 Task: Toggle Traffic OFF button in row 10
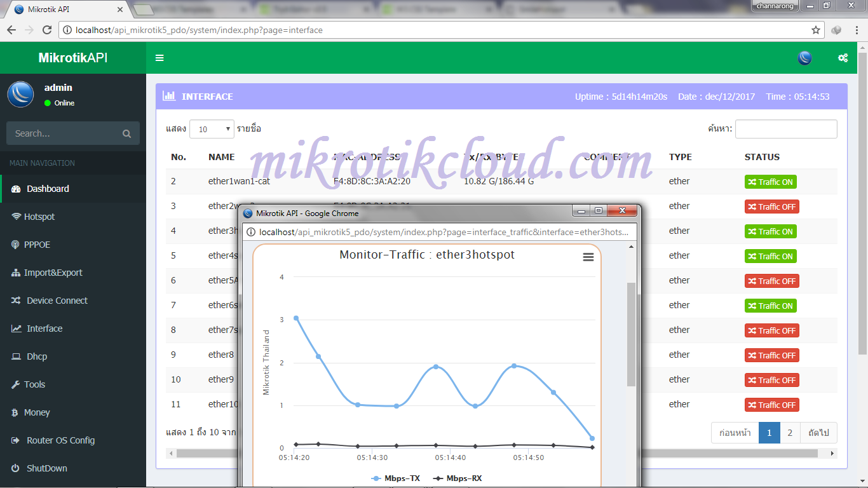pyautogui.click(x=771, y=380)
